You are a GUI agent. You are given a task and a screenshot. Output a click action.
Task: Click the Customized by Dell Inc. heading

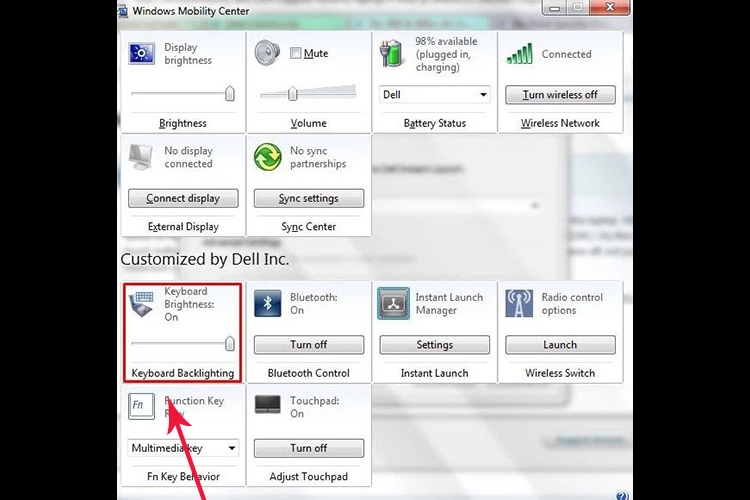click(x=205, y=259)
